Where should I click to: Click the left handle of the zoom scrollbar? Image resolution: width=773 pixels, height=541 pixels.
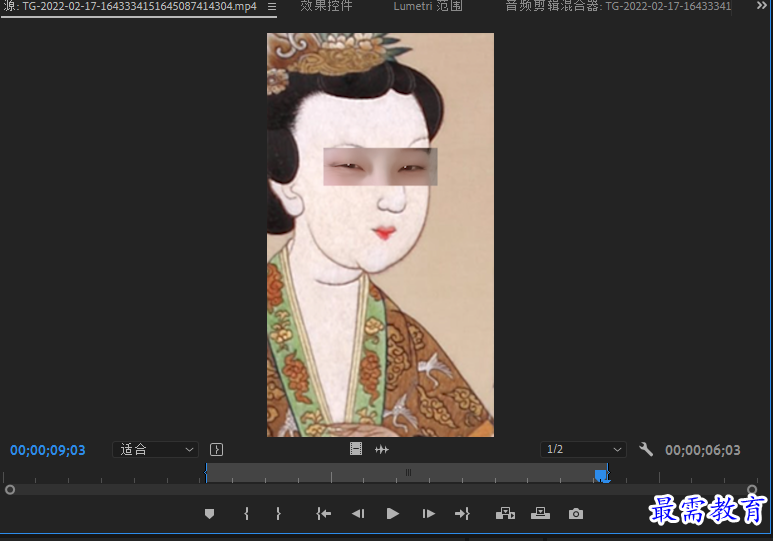[10, 490]
